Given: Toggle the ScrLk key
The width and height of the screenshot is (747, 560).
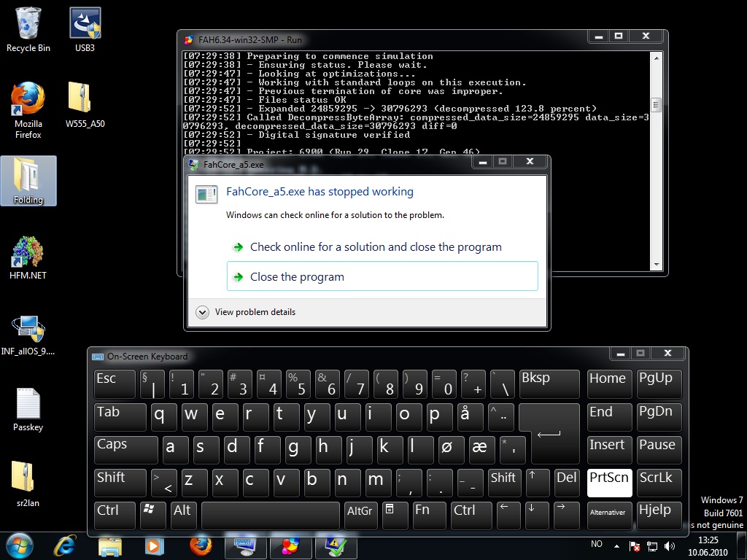Looking at the screenshot, I should (x=659, y=483).
